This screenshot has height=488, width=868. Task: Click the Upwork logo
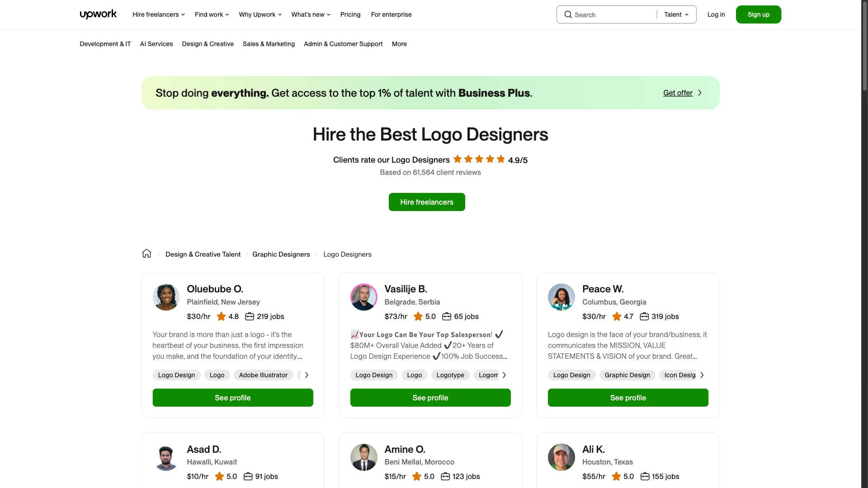coord(98,14)
